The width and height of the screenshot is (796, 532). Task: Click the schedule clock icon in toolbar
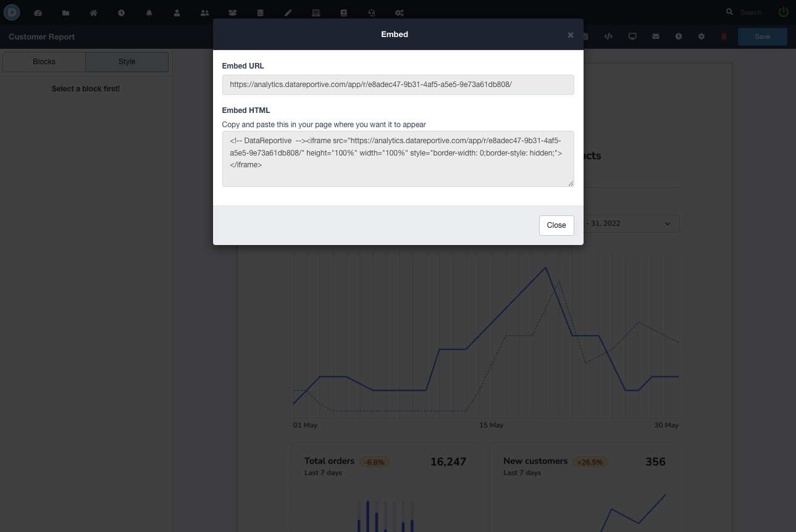click(678, 36)
